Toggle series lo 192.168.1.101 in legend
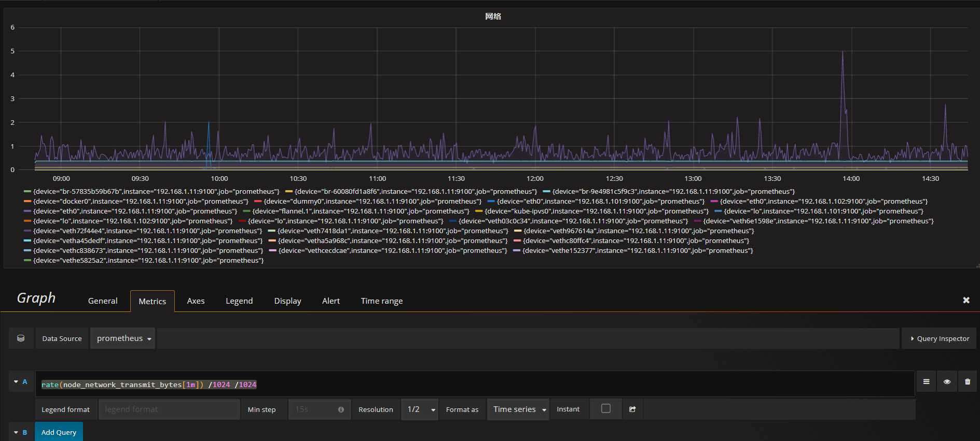This screenshot has width=980, height=441. point(823,211)
